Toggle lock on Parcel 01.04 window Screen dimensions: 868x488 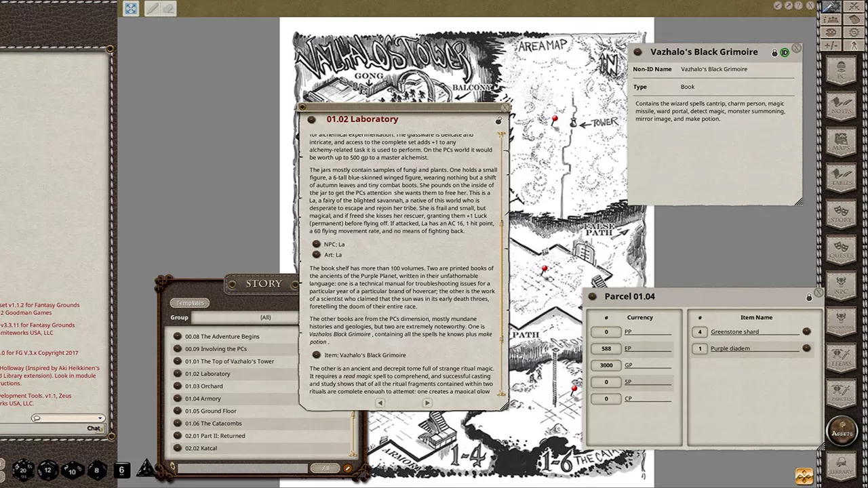[x=809, y=297]
